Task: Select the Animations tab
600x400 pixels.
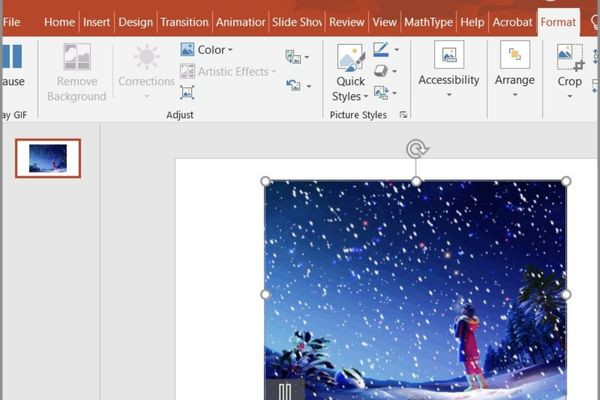Action: click(x=240, y=22)
